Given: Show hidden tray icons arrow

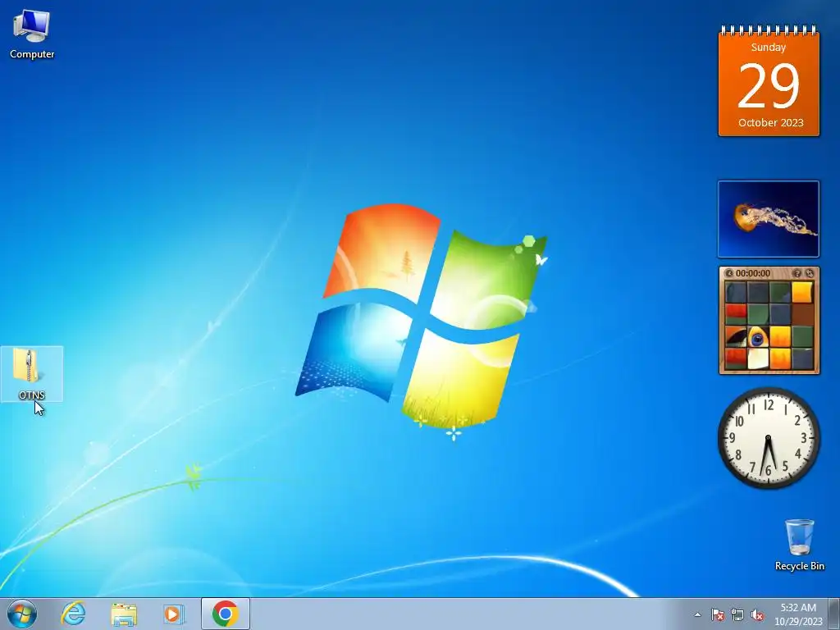Looking at the screenshot, I should [697, 614].
